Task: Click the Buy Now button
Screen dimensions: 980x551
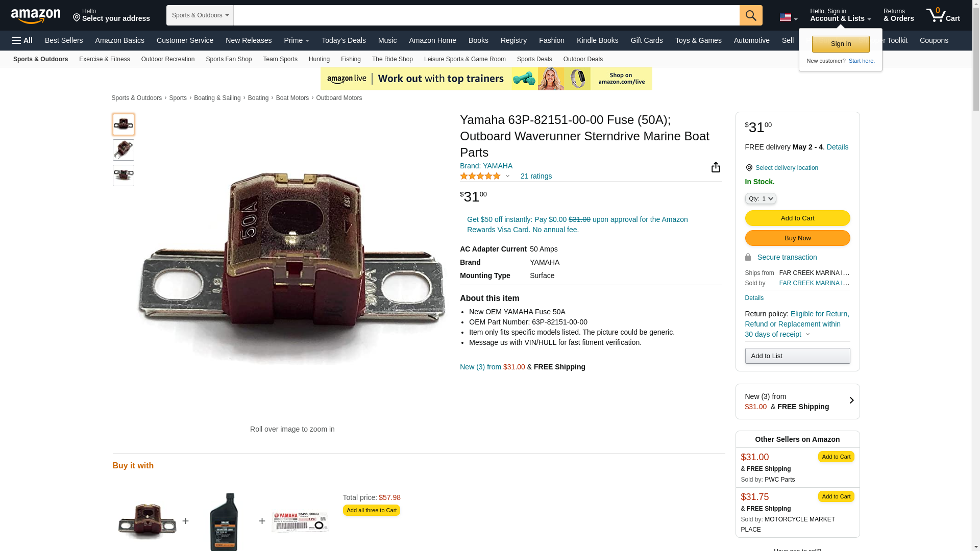Action: [x=797, y=238]
